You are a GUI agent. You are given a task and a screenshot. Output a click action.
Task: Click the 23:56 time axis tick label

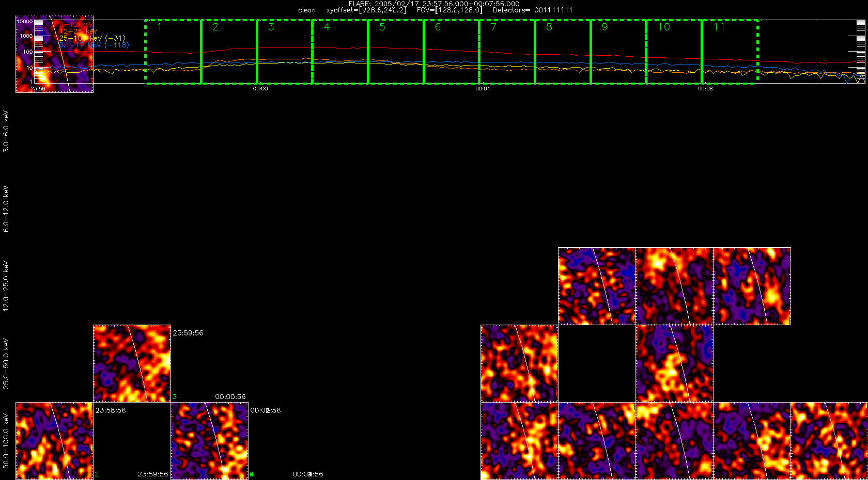coord(38,89)
